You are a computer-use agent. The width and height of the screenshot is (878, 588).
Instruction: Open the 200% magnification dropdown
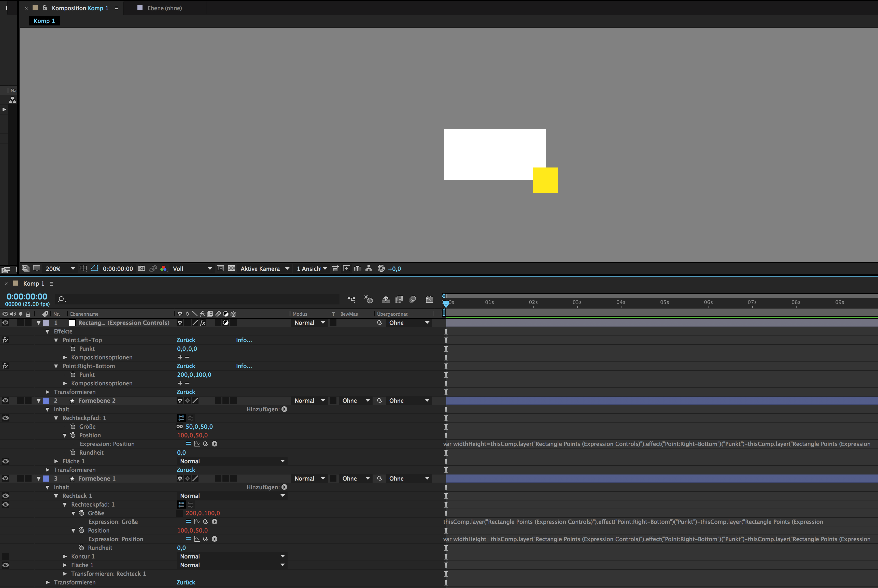pyautogui.click(x=73, y=269)
